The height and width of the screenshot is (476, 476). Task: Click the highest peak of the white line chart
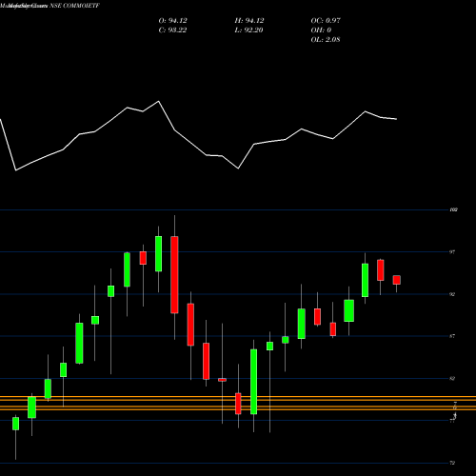point(159,101)
